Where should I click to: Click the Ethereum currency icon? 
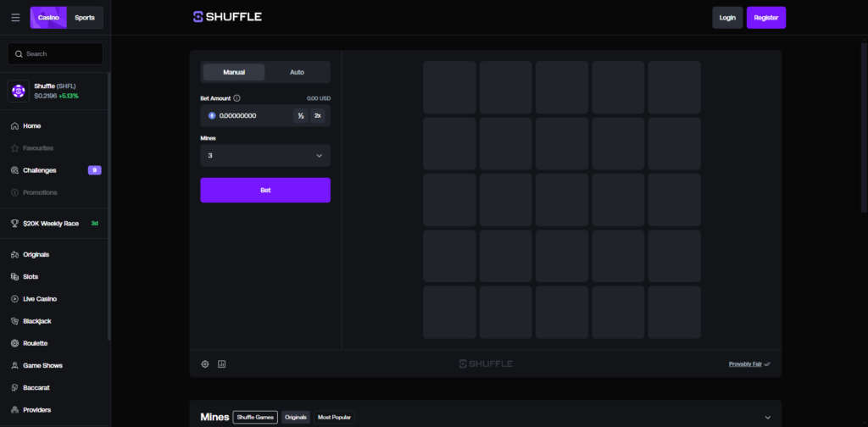[x=211, y=115]
